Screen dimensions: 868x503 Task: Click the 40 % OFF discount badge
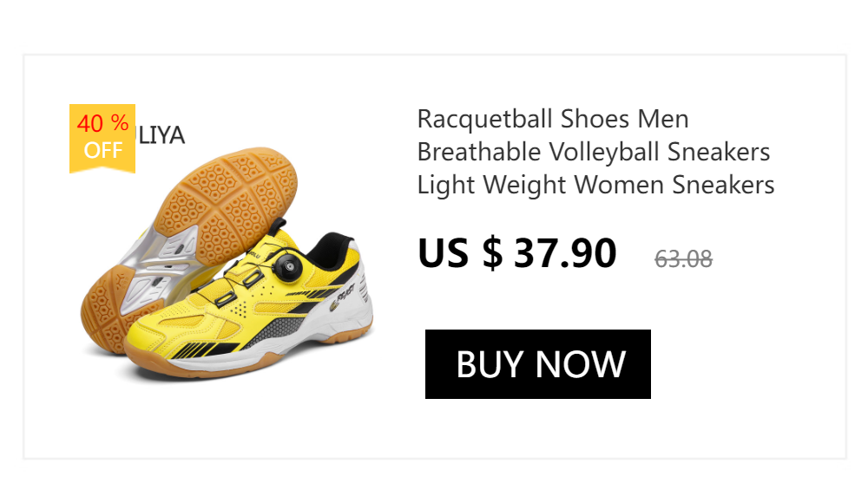coord(102,139)
